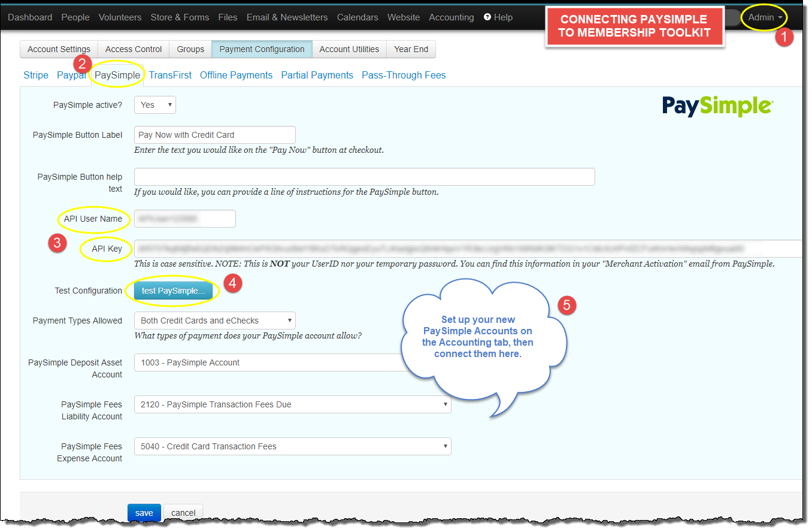Switch to Account Settings tab
812x532 pixels.
coord(59,49)
